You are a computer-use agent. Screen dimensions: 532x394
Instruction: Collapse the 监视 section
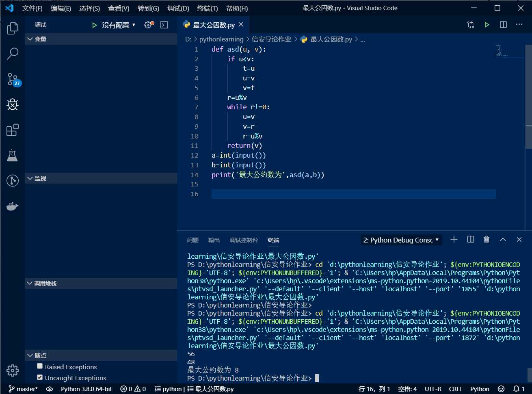(101, 178)
